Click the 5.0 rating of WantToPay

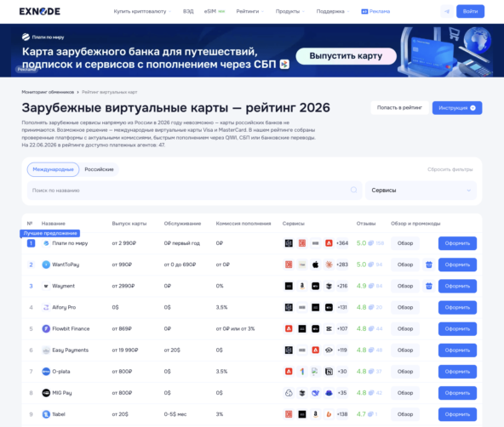pyautogui.click(x=361, y=265)
